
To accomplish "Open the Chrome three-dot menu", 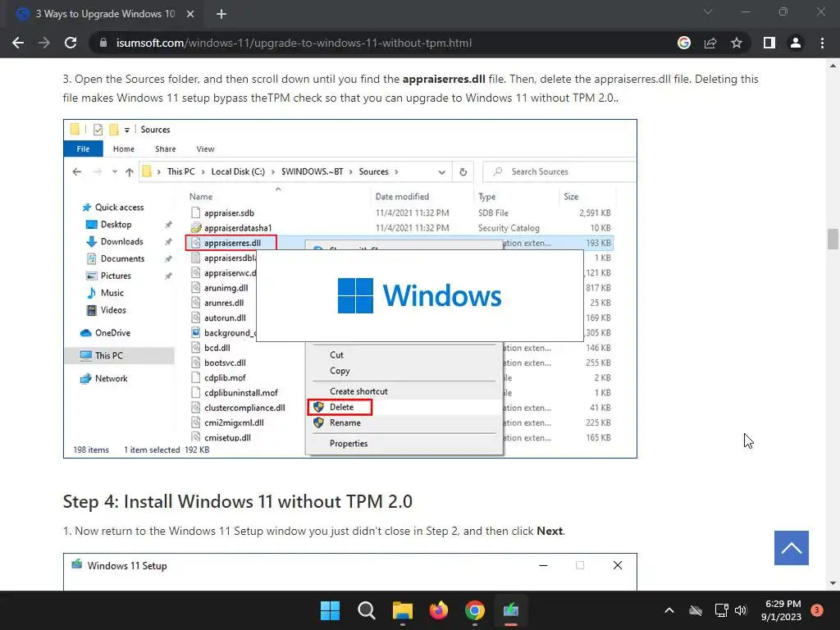I will click(x=822, y=43).
